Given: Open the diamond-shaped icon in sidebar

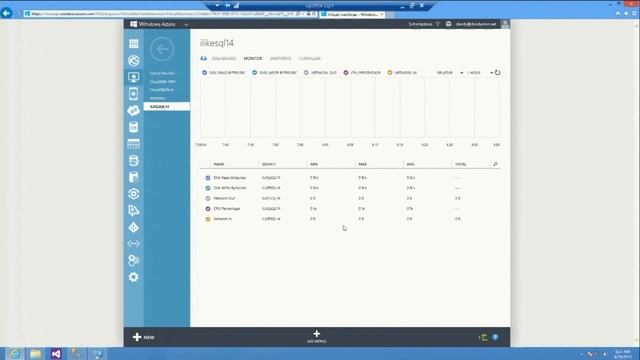Looking at the screenshot, I should pos(133,227).
